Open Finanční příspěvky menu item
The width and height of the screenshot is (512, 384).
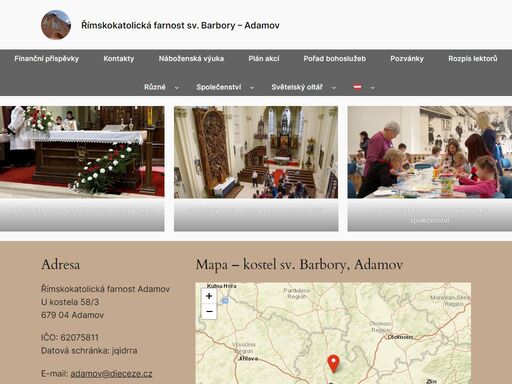click(47, 59)
